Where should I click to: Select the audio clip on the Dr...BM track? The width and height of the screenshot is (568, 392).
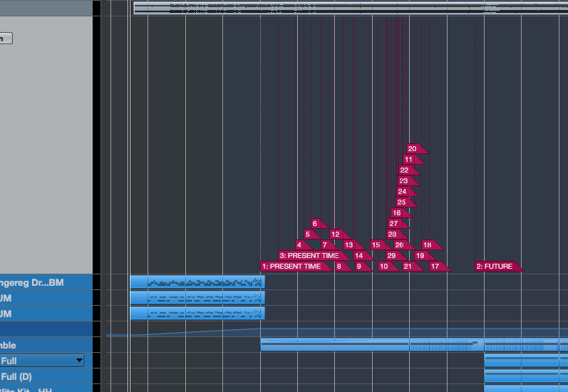pyautogui.click(x=197, y=282)
